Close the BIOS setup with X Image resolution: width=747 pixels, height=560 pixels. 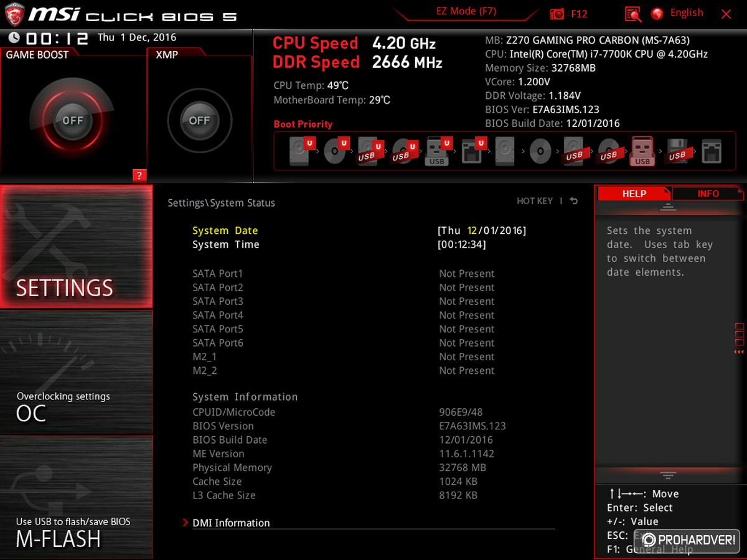(x=726, y=14)
